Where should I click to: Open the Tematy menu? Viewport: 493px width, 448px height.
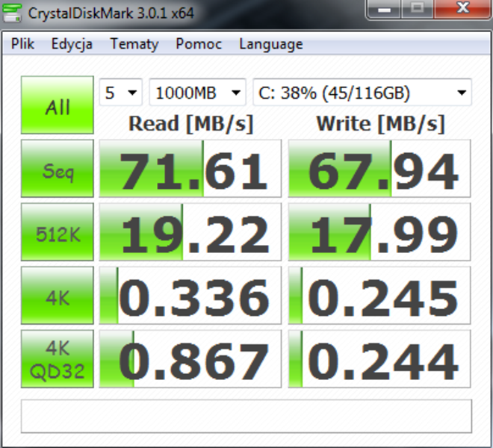point(134,44)
